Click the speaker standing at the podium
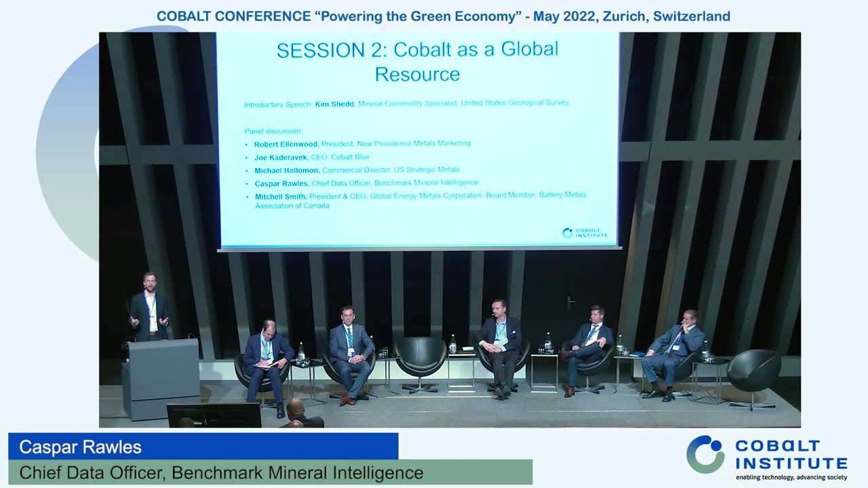This screenshot has width=868, height=488. pyautogui.click(x=150, y=306)
